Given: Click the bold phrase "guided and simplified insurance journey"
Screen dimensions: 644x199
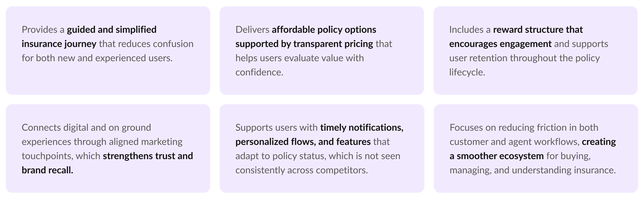Looking at the screenshot, I should coord(112,30).
